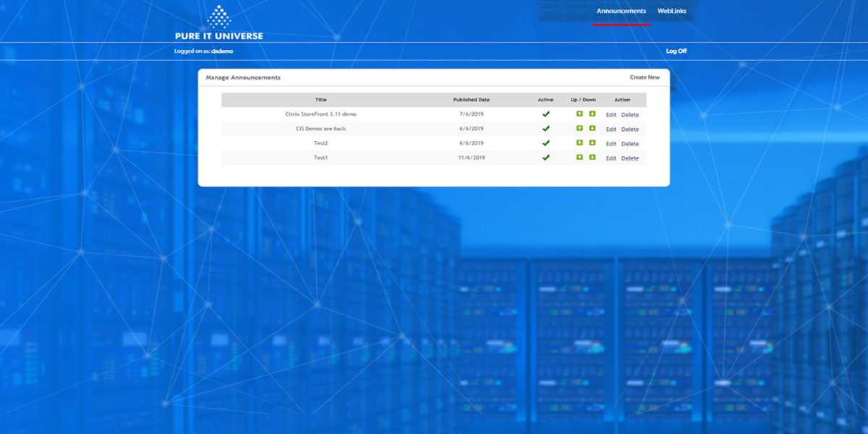Toggle the Active status of CIS Demos are back
868x434 pixels.
click(x=546, y=128)
